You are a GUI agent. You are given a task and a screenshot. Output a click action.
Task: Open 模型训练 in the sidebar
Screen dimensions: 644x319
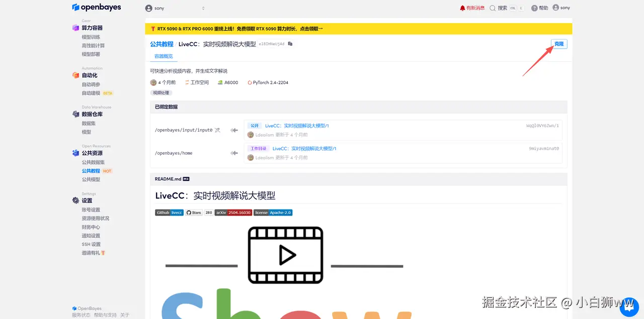(x=91, y=37)
